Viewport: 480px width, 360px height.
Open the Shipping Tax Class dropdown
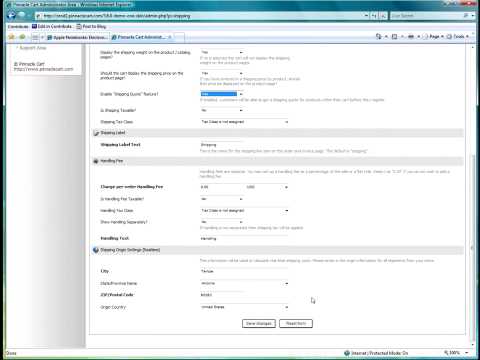(x=244, y=122)
